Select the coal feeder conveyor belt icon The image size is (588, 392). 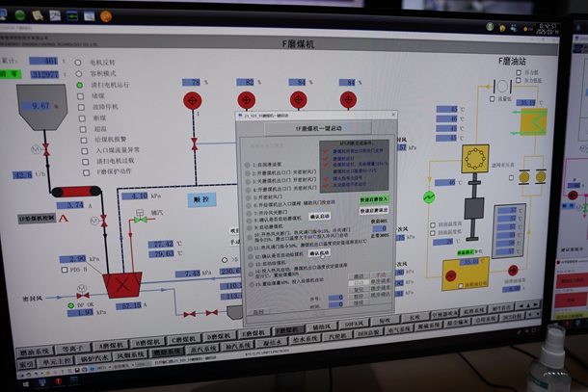(77, 193)
